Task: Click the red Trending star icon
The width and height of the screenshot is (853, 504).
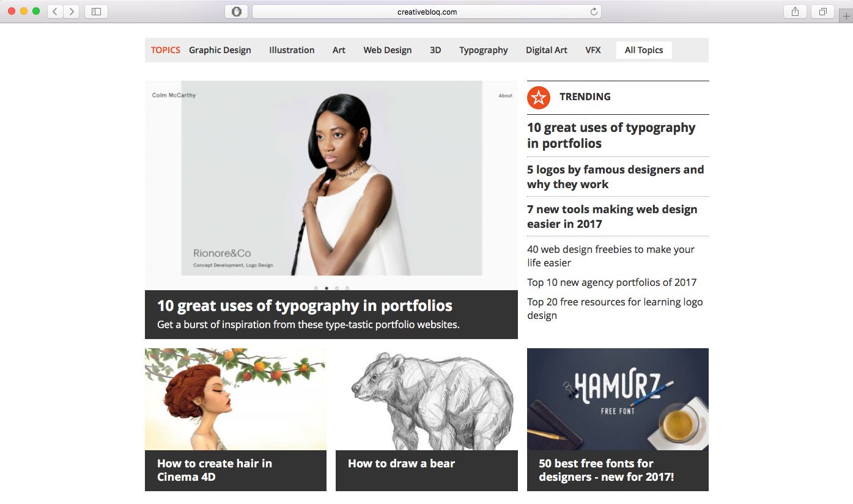Action: [x=538, y=97]
